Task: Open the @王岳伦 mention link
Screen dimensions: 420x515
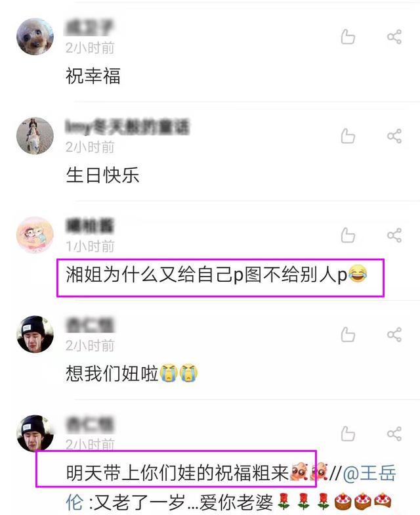Action: coord(369,473)
